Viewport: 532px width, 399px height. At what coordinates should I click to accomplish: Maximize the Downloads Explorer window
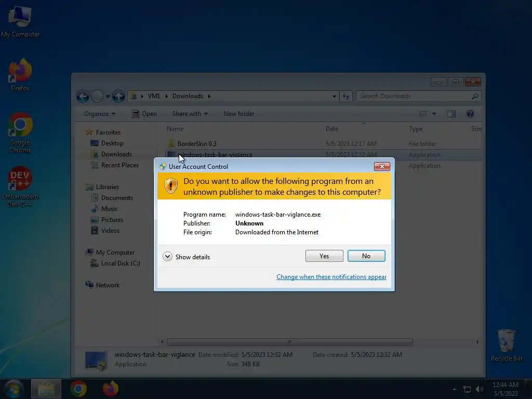coord(456,82)
